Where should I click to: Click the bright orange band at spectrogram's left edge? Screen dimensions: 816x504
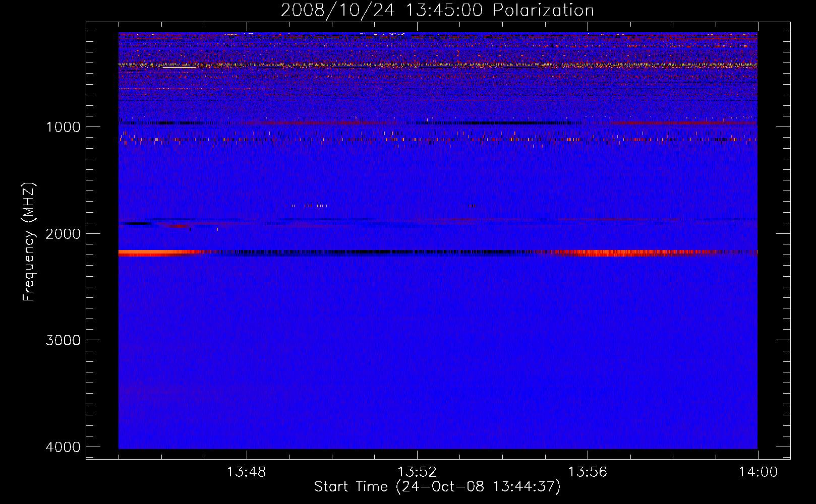pyautogui.click(x=151, y=253)
